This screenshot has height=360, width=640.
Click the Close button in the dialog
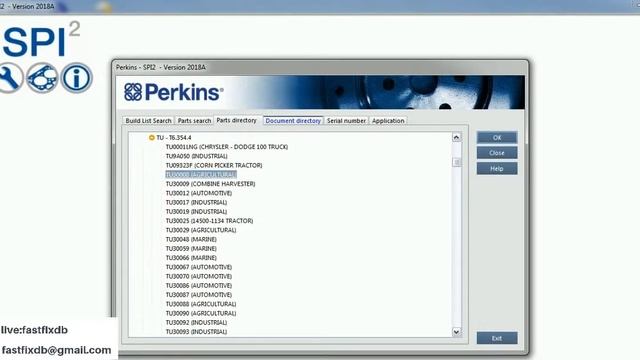tap(497, 153)
